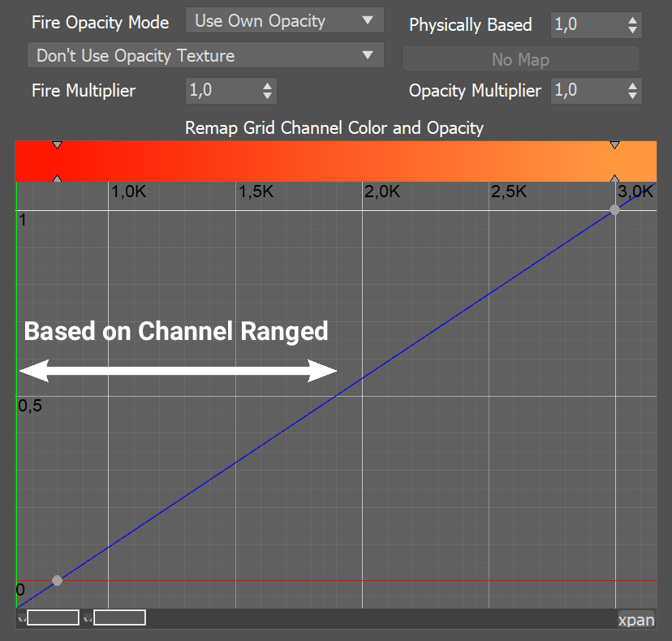Click the up arrow on Fire Multiplier spinner

coord(268,86)
